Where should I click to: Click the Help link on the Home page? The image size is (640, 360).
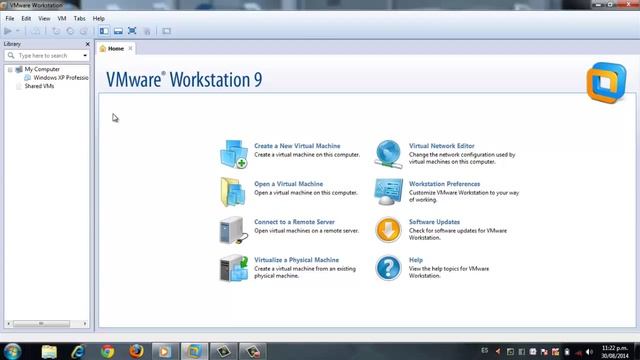(x=416, y=260)
